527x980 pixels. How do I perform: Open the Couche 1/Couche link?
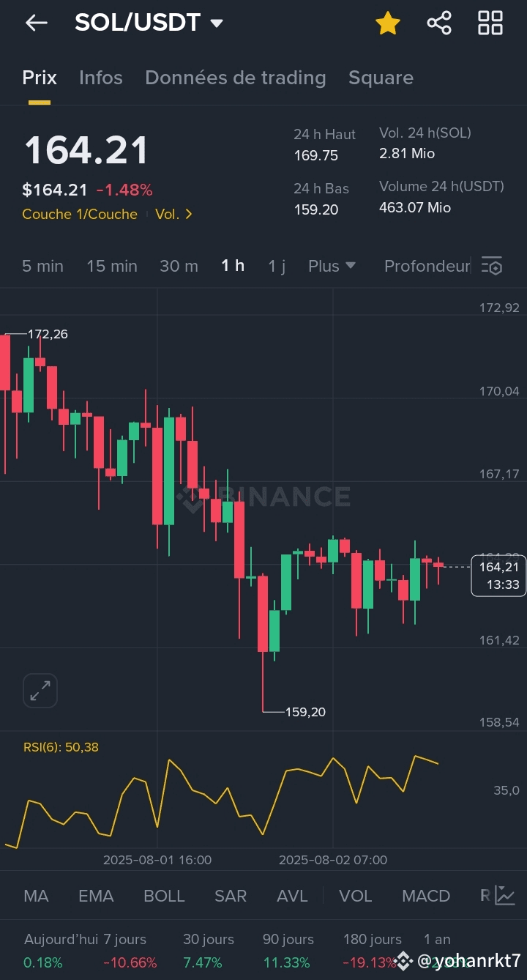[80, 214]
